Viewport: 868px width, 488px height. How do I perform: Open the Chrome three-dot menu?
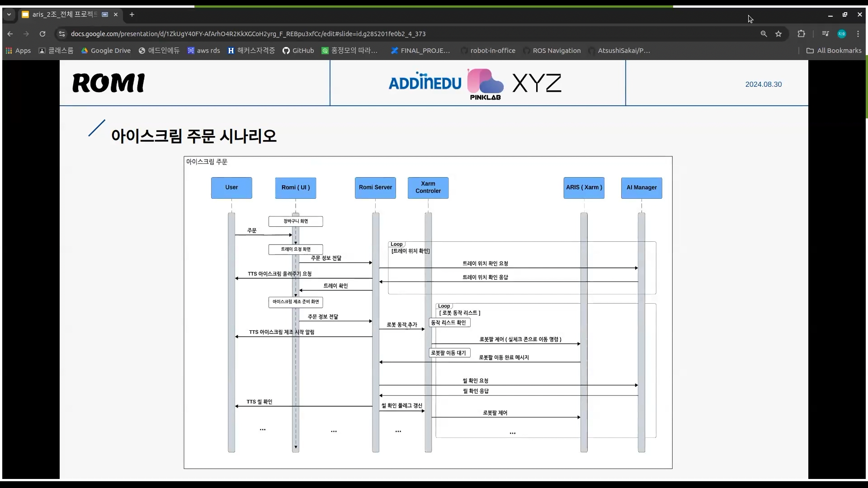tap(858, 34)
